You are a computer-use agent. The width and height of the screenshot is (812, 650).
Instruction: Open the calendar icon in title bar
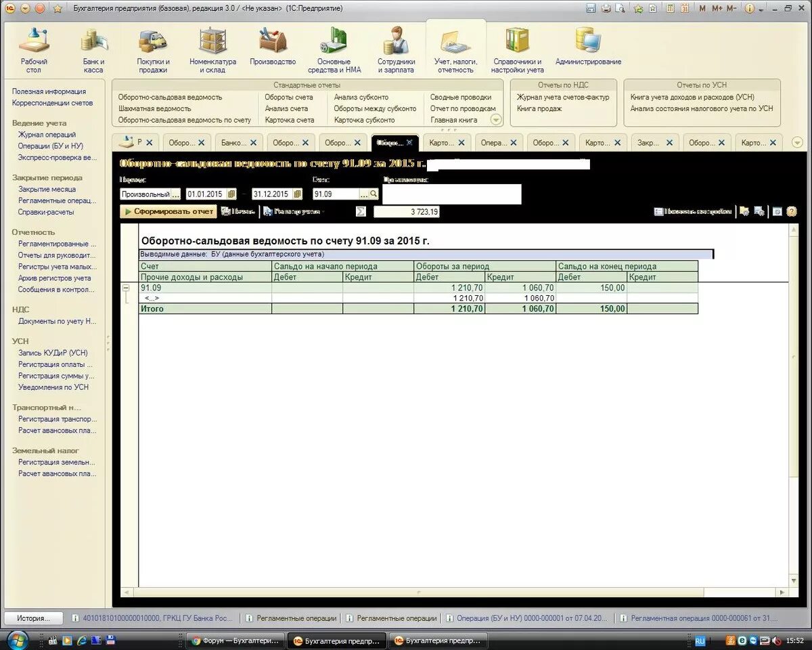click(685, 8)
